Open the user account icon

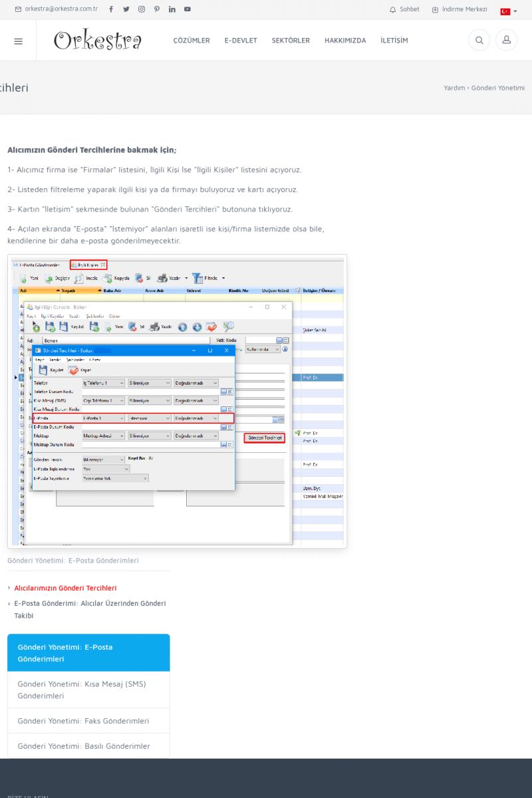[506, 41]
